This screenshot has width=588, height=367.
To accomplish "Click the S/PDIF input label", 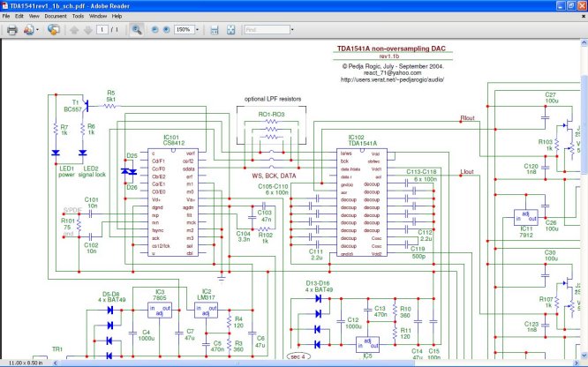I will point(72,210).
